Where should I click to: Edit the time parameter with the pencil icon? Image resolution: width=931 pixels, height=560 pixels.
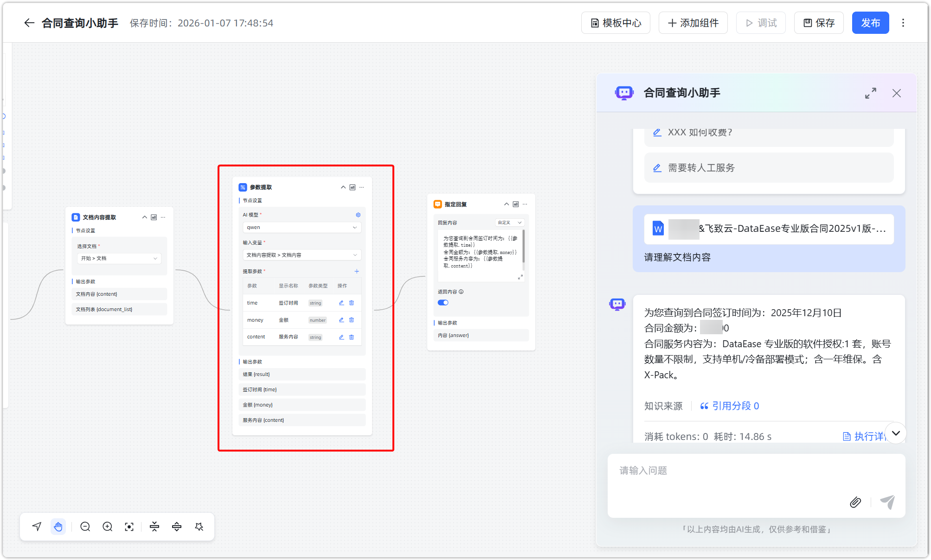point(341,303)
